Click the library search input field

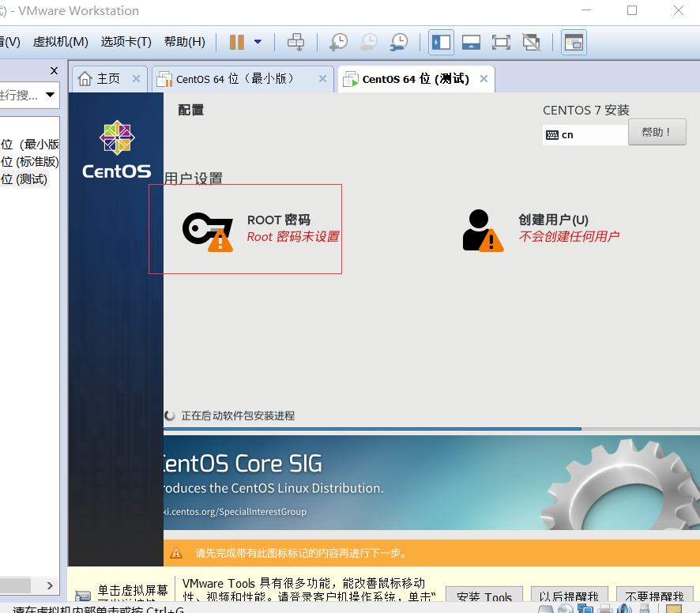[x=20, y=95]
